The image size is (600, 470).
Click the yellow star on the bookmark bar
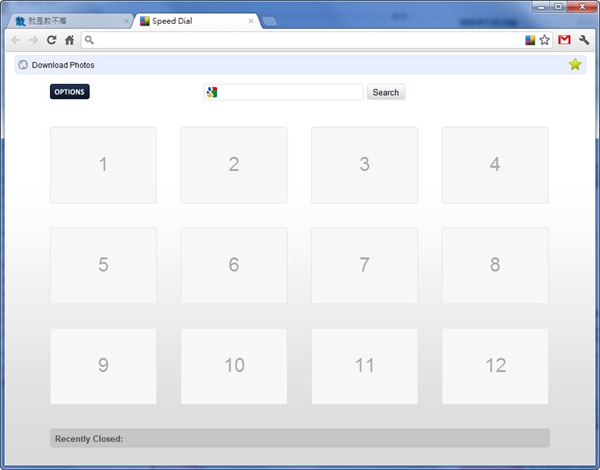[x=575, y=64]
